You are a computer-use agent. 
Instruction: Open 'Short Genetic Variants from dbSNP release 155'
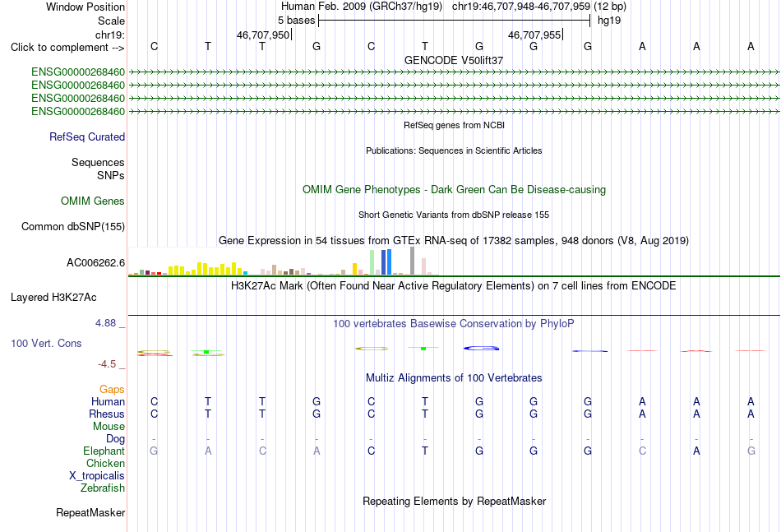(454, 215)
